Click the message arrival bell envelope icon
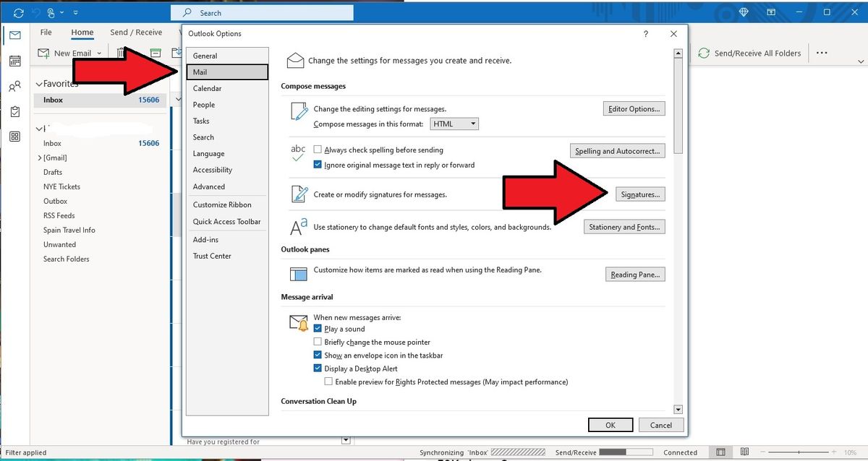Screen dimensions: 868x461 pos(299,322)
